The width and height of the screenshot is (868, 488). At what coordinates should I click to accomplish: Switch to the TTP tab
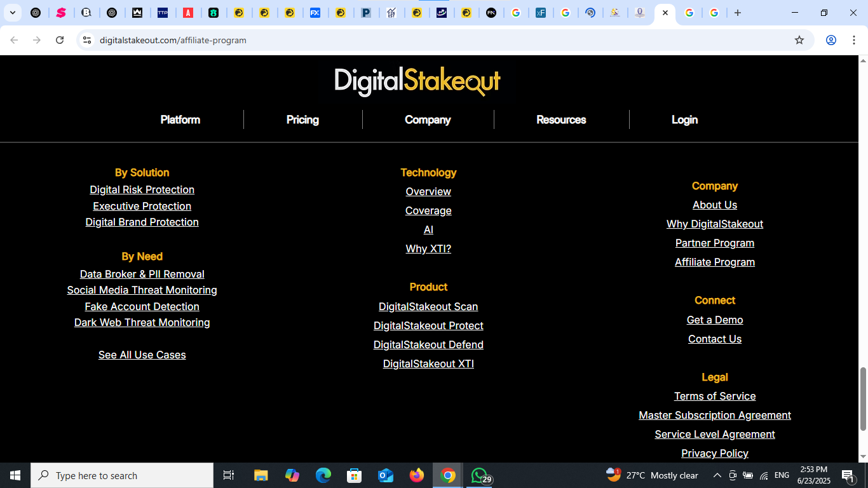click(163, 13)
